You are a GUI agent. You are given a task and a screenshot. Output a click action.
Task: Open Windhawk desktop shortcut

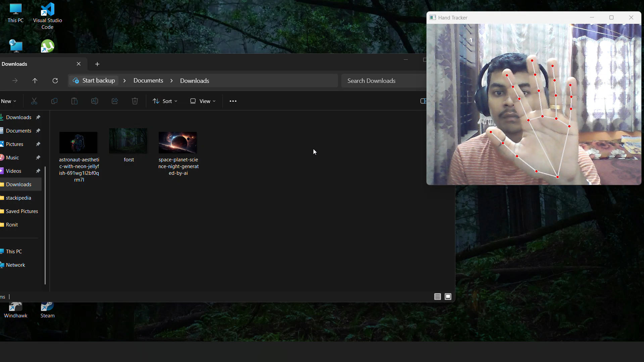click(15, 311)
